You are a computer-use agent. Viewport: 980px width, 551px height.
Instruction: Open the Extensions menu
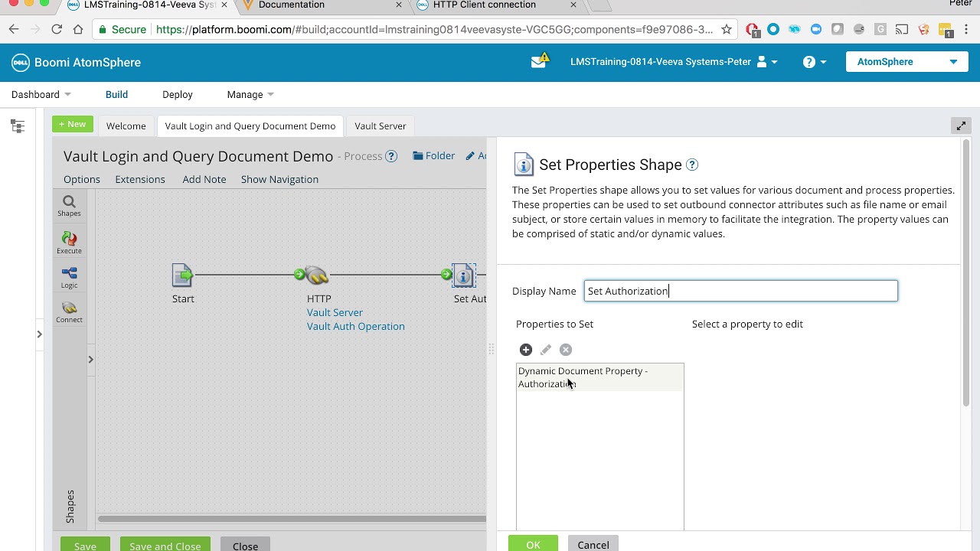click(x=140, y=179)
